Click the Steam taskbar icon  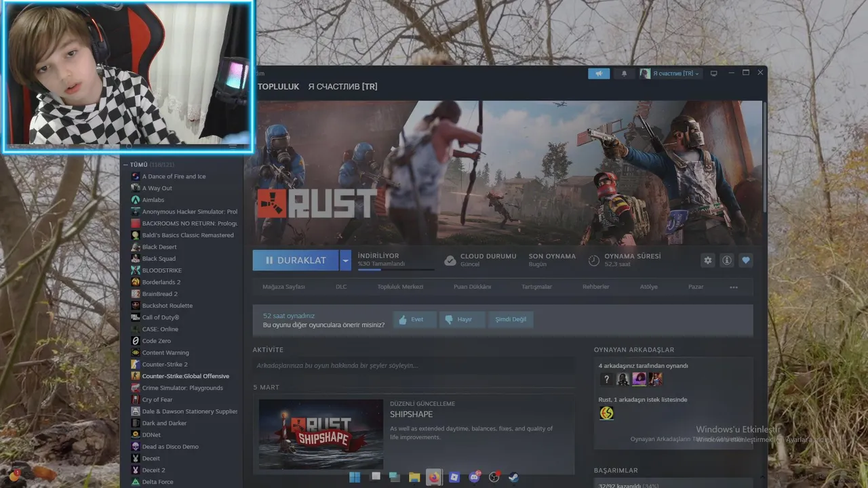514,477
